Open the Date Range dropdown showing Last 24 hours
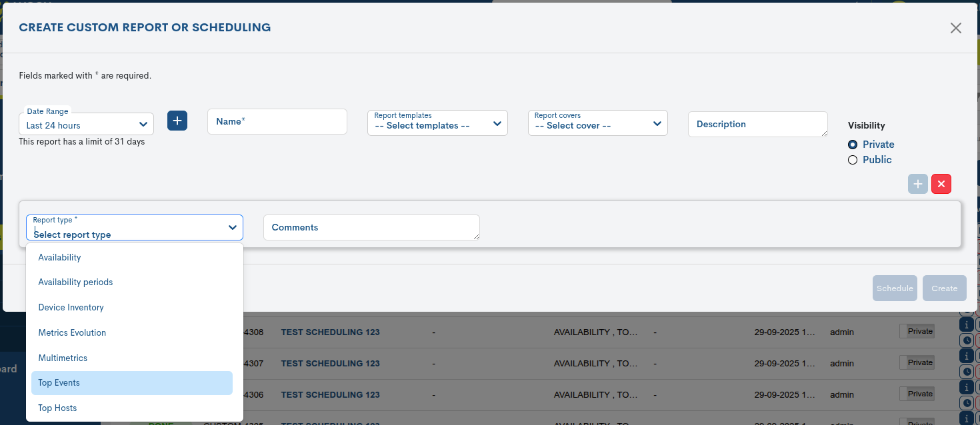The width and height of the screenshot is (980, 425). coord(86,124)
